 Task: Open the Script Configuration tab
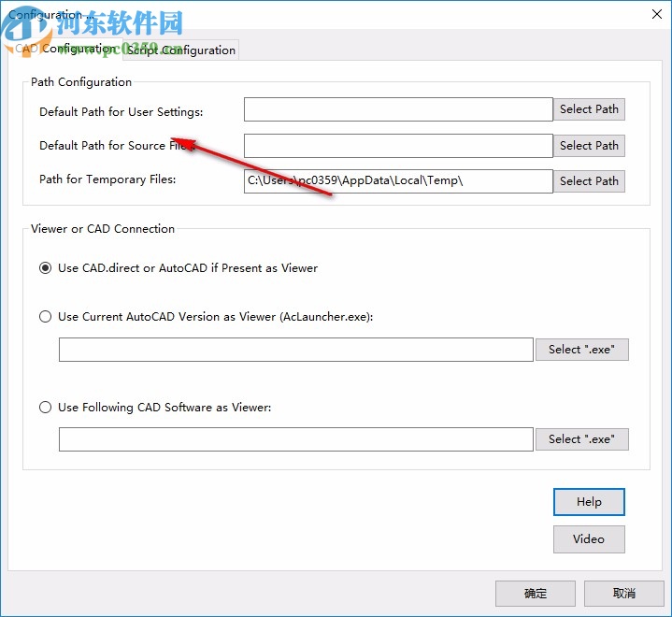[181, 50]
